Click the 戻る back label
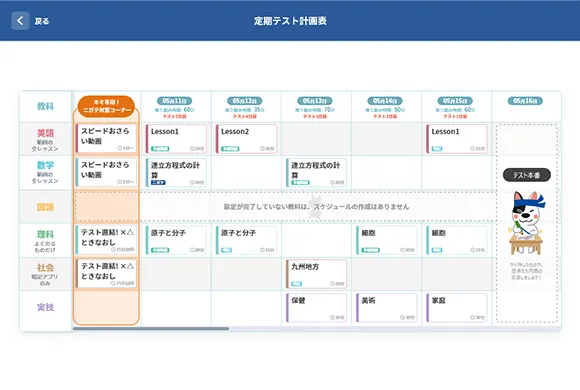Screen dimensions: 580x390 [x=42, y=21]
